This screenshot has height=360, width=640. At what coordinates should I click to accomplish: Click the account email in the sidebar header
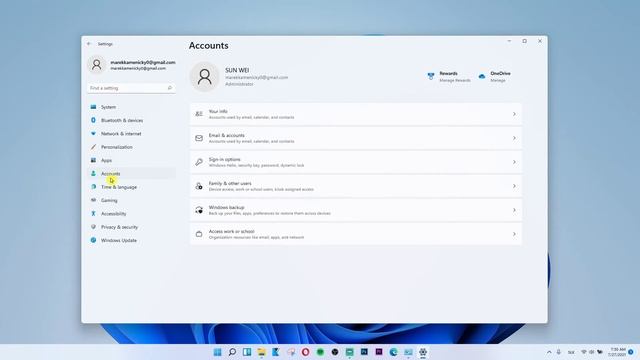[x=143, y=62]
